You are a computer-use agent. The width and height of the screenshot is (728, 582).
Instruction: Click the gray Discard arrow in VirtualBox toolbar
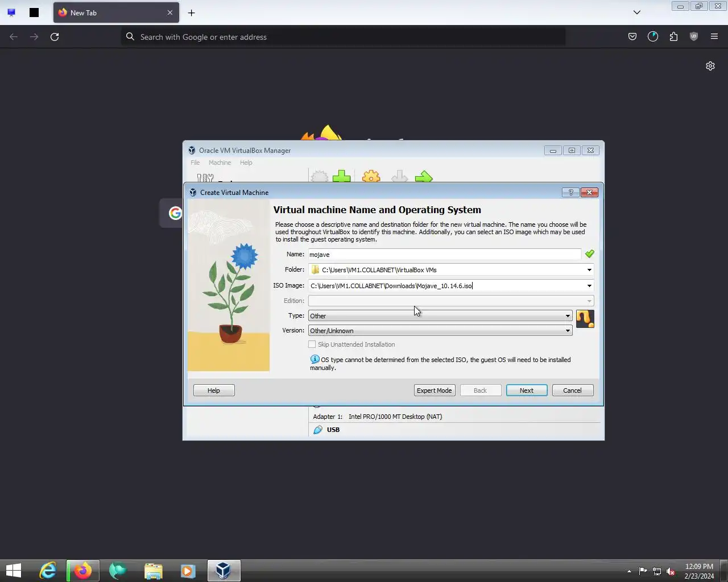(x=399, y=177)
